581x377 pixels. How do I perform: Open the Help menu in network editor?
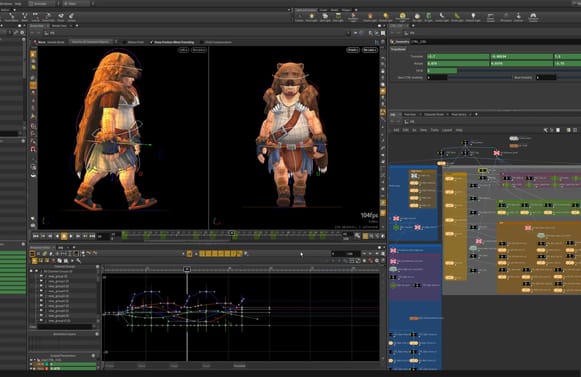tap(459, 130)
